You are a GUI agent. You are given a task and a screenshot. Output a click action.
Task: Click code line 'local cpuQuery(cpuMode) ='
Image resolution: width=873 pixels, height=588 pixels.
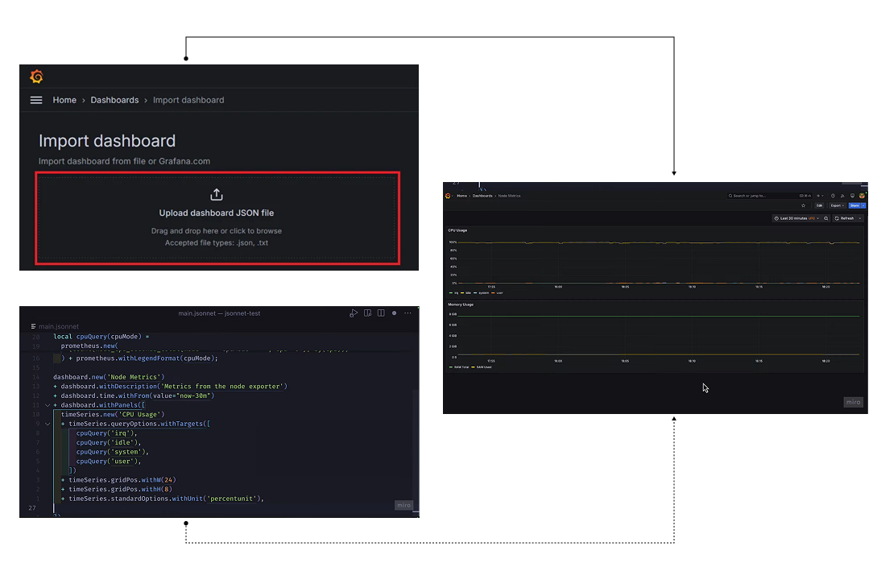[x=101, y=337]
